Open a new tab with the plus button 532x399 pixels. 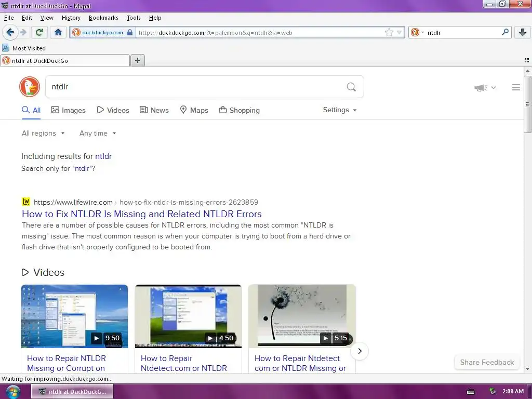pyautogui.click(x=137, y=60)
